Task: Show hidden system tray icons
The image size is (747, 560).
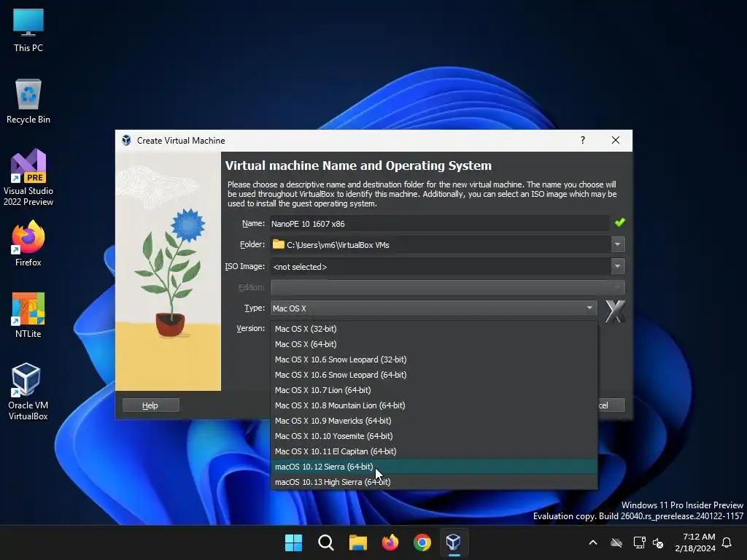Action: tap(593, 542)
